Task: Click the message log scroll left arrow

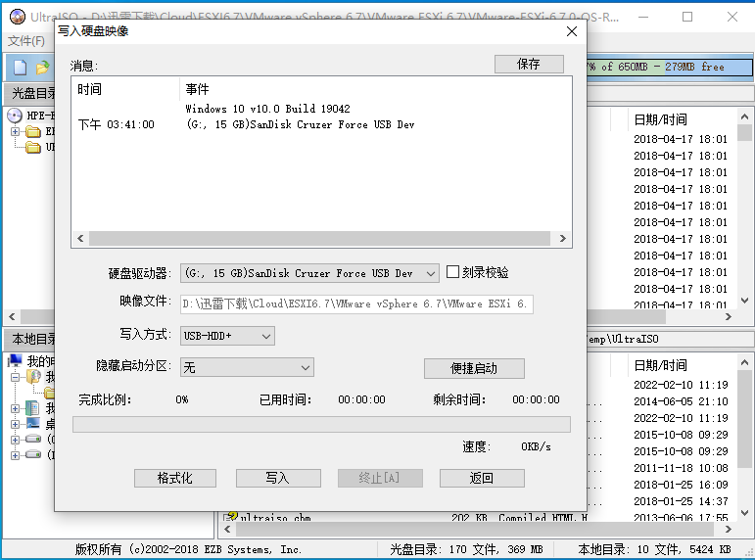Action: 80,238
